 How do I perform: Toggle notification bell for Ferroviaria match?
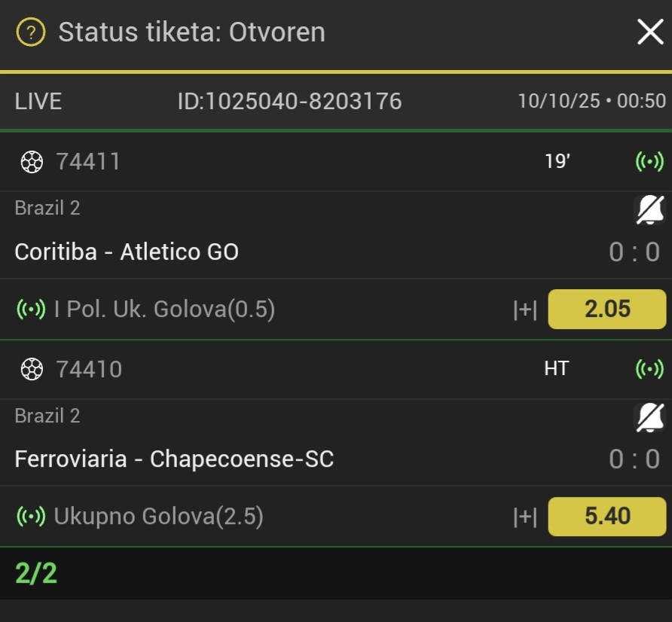650,417
